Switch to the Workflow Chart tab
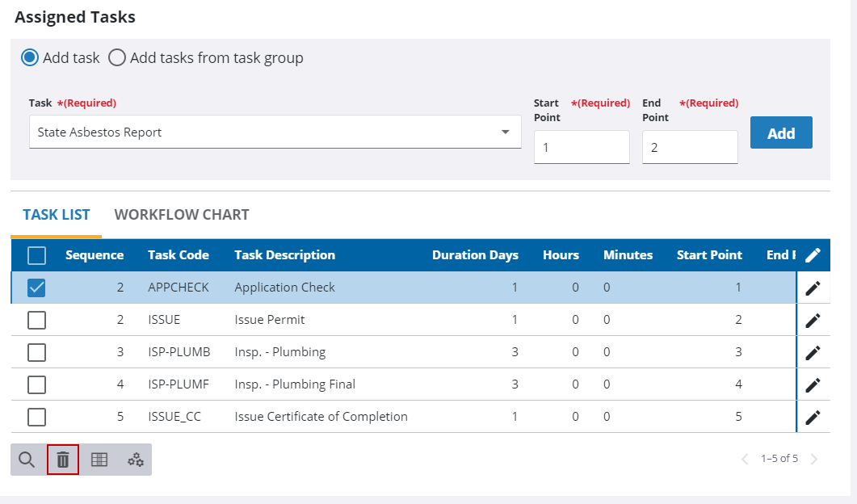The width and height of the screenshot is (857, 504). 182,215
